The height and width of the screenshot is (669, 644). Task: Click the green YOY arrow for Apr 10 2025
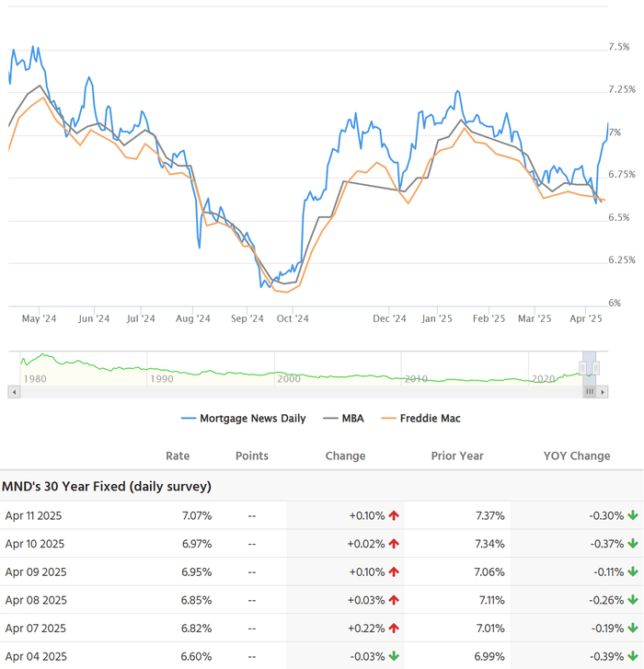click(633, 544)
